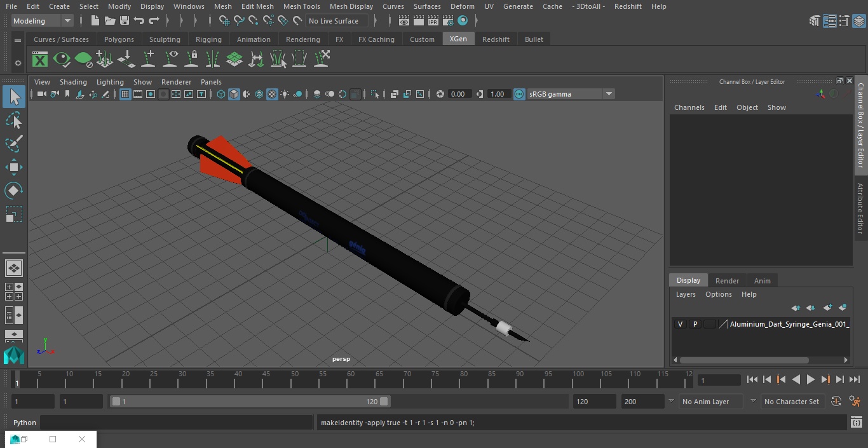
Task: Toggle wireframe shading cube in viewport
Action: [x=221, y=94]
